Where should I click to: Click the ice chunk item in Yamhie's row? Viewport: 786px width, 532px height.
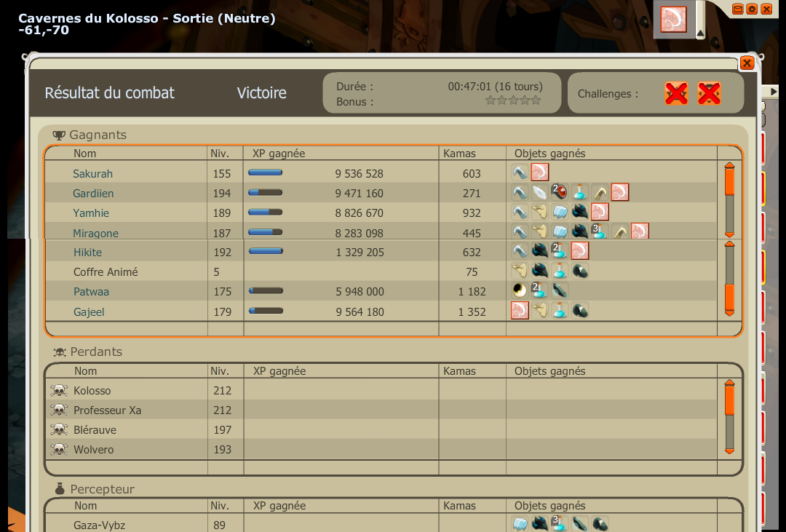(560, 212)
